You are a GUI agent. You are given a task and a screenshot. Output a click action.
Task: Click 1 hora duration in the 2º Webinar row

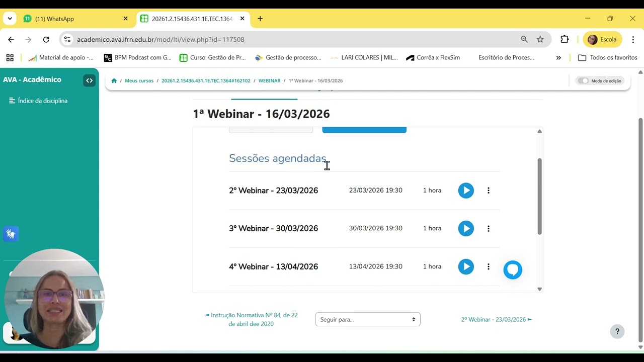click(432, 191)
